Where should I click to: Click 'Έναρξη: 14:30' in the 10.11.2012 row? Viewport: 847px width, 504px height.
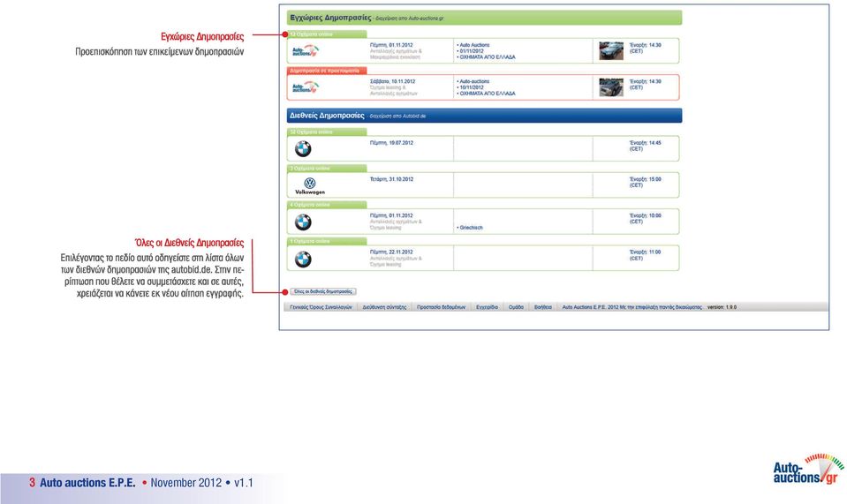pyautogui.click(x=645, y=81)
